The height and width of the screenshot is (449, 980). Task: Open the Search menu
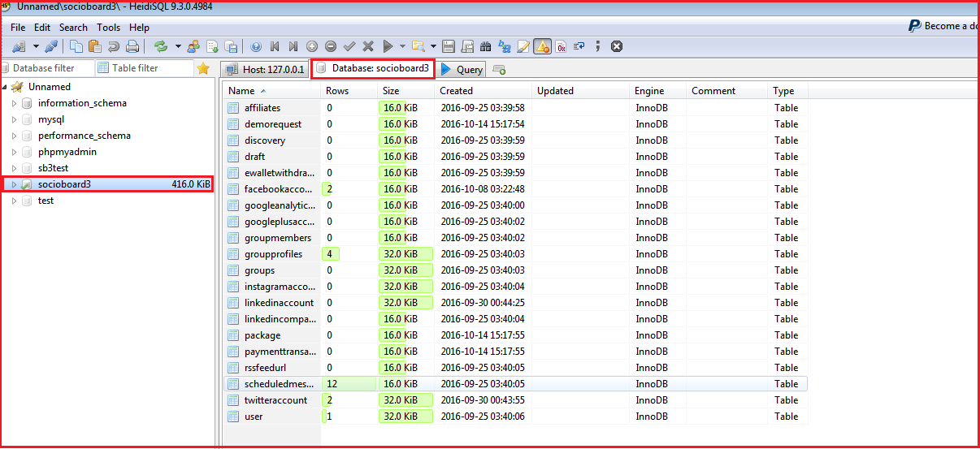(x=73, y=28)
